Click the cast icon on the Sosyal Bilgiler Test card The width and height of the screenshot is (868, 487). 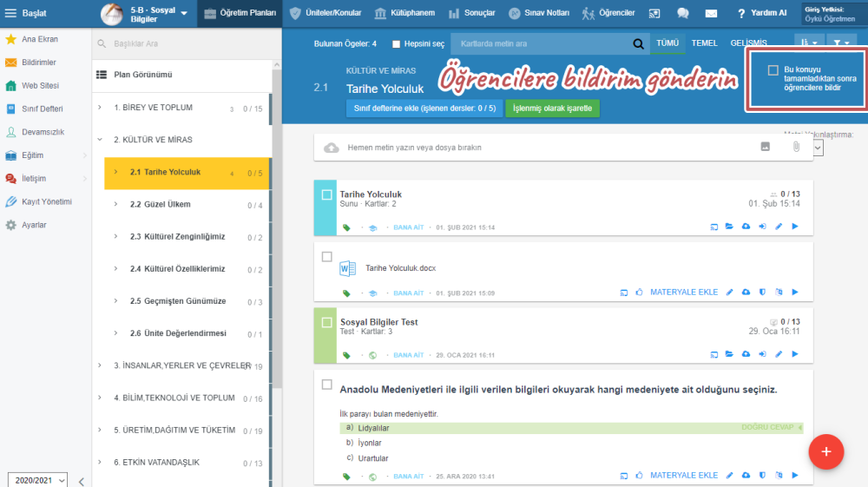pos(713,354)
